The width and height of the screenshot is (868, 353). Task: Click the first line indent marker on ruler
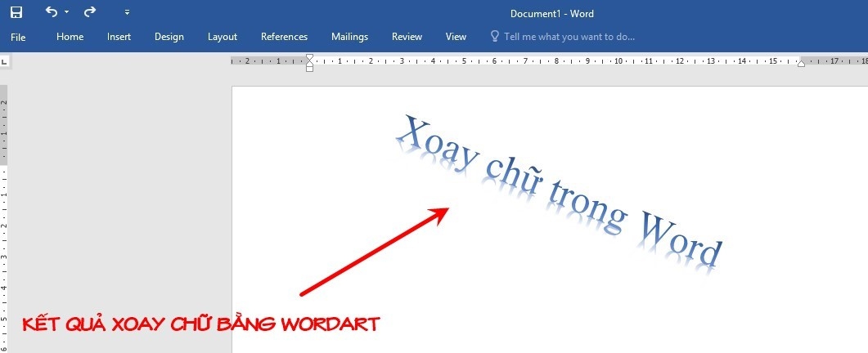point(309,57)
